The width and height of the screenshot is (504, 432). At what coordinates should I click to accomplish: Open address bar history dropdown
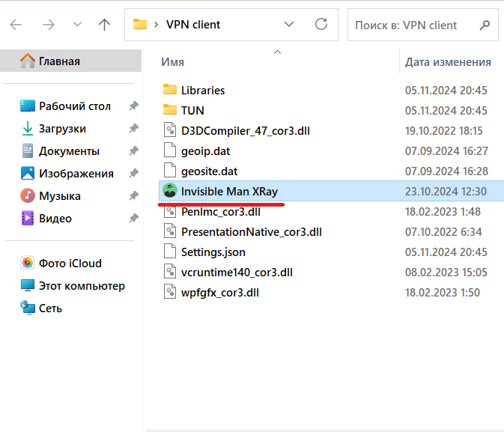coord(289,24)
